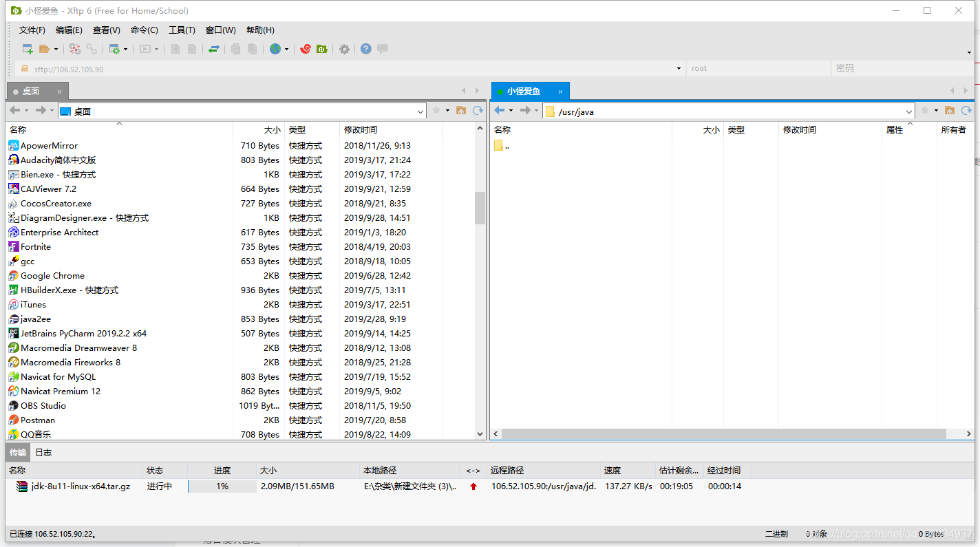
Task: Click the paste icon in toolbar
Action: pyautogui.click(x=253, y=49)
